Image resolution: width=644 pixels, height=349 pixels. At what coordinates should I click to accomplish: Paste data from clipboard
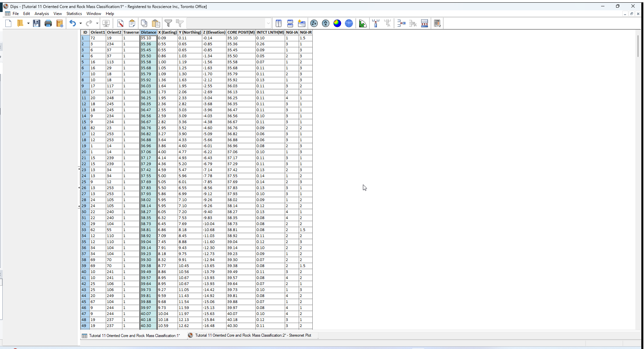coord(156,23)
